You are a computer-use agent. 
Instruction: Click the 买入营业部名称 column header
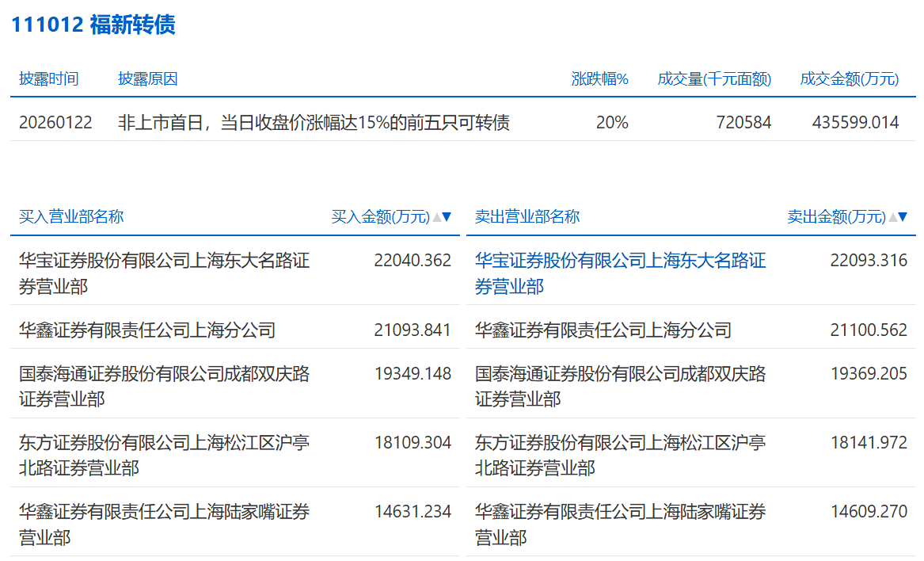[x=71, y=217]
